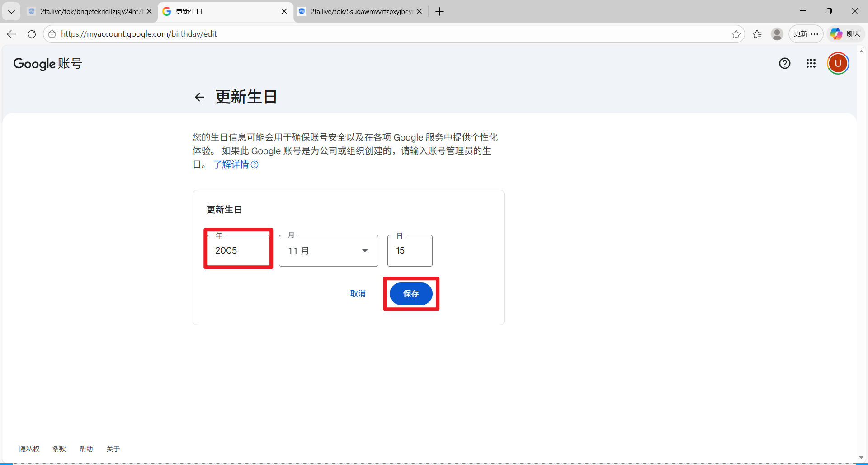Open browser profile icon in toolbar
Viewport: 868px width, 465px height.
pos(777,34)
